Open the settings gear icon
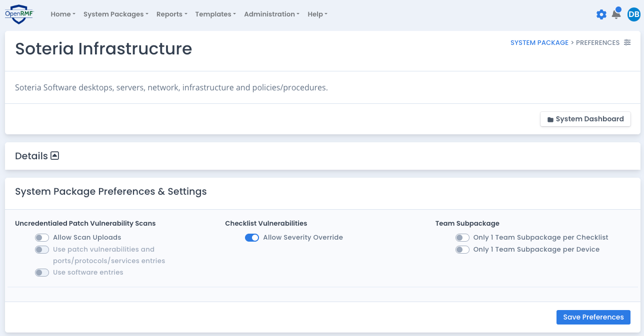This screenshot has width=644, height=336. 601,14
